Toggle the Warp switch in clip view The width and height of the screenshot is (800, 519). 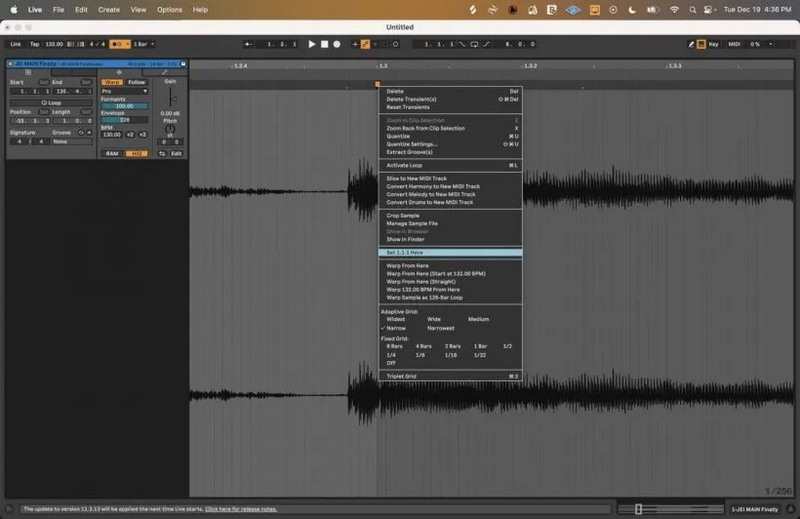tap(112, 82)
